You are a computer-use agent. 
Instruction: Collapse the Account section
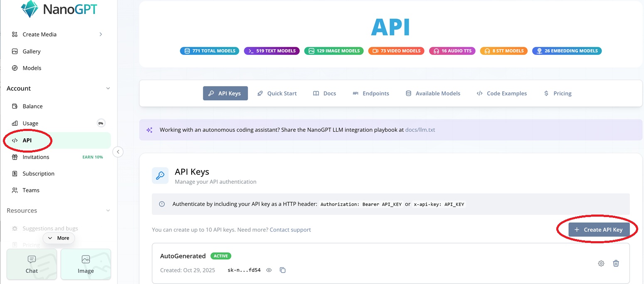(x=108, y=89)
